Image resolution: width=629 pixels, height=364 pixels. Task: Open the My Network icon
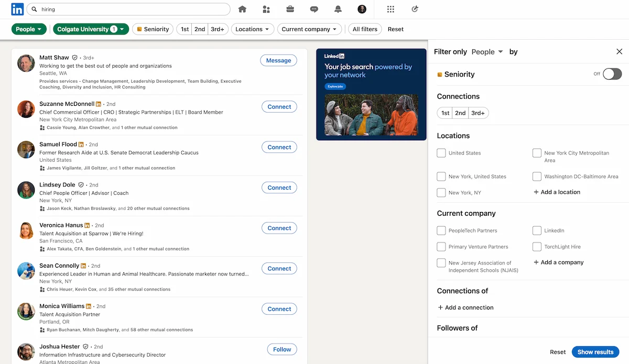click(266, 9)
